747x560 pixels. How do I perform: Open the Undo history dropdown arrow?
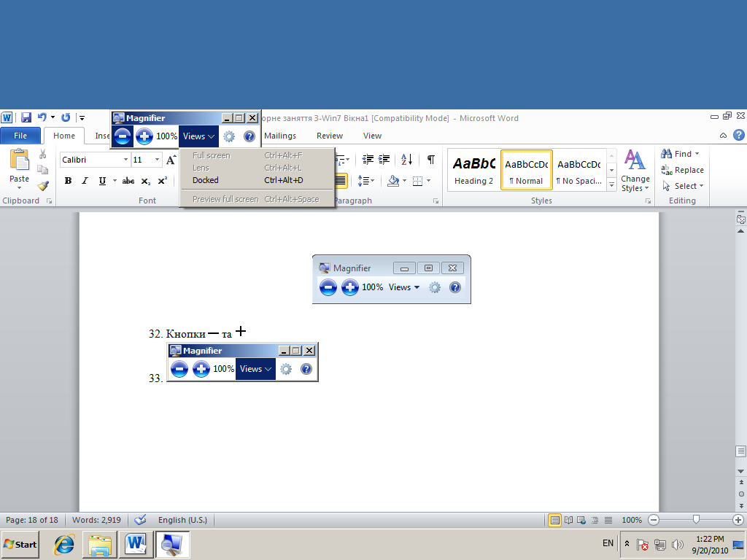click(x=53, y=117)
